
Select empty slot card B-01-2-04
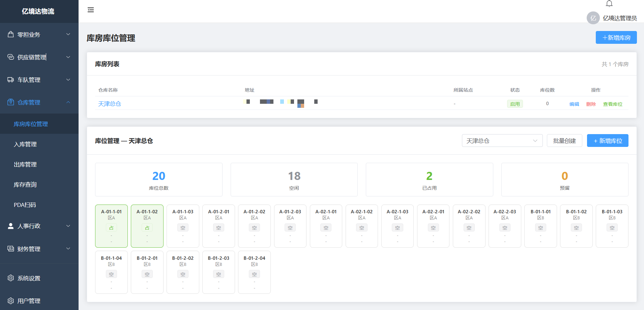click(254, 272)
